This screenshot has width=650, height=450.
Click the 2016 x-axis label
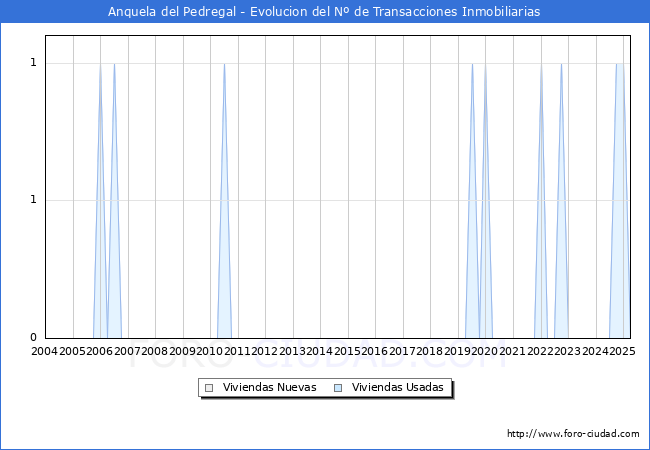click(375, 351)
